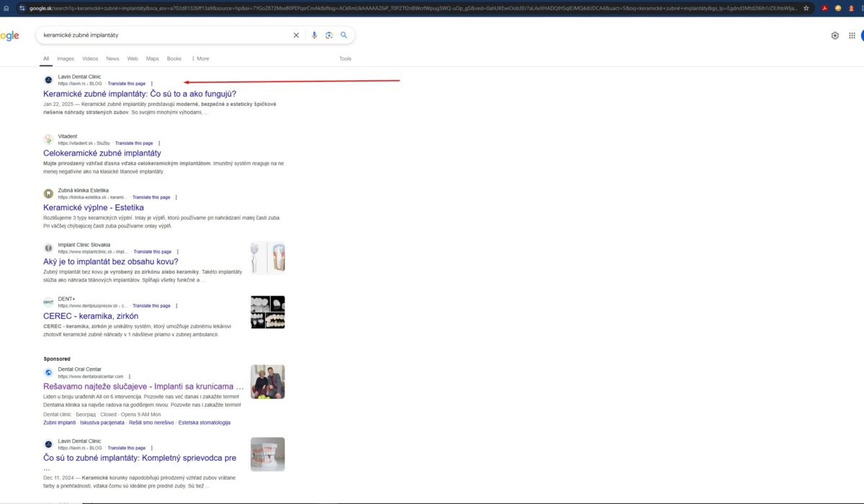Start voice search with microphone icon
This screenshot has width=864, height=504.
[x=314, y=35]
